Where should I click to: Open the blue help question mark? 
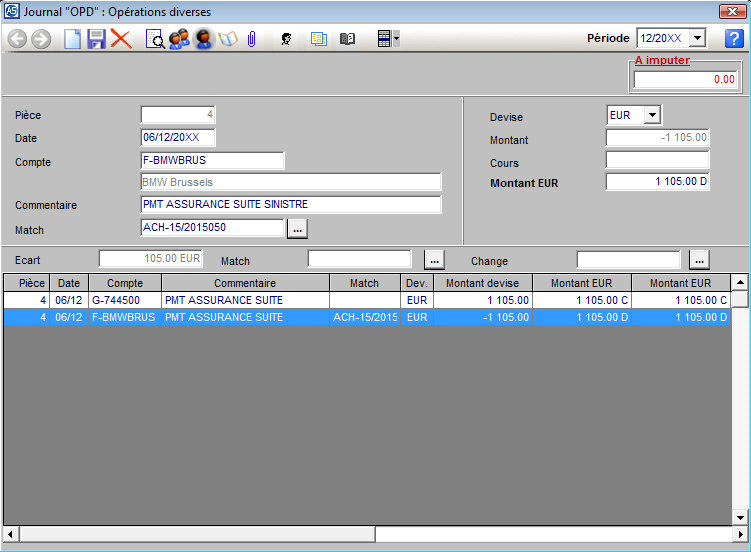(734, 39)
